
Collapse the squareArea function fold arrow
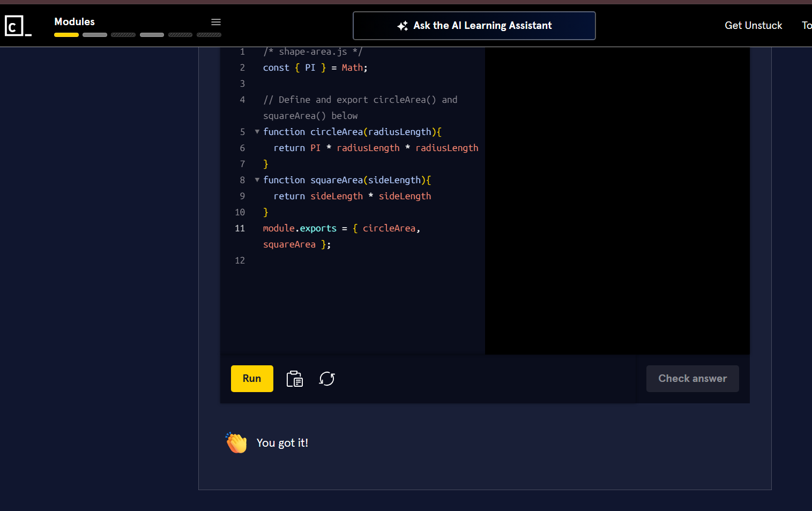tap(257, 180)
